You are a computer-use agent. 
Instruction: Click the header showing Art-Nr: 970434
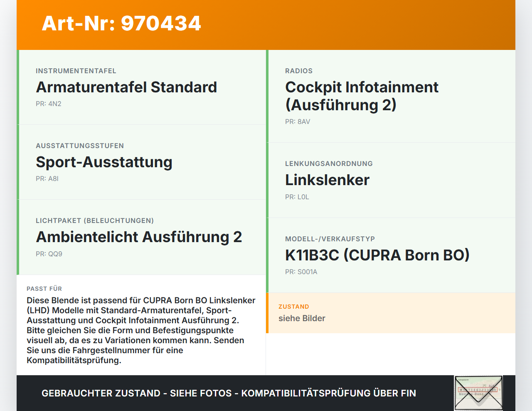121,24
